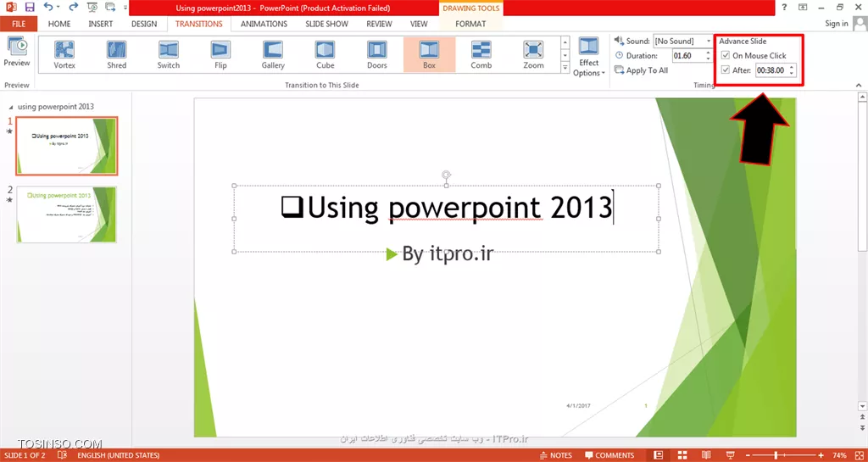Preview the slide transition
This screenshot has width=868, height=462.
(x=17, y=52)
